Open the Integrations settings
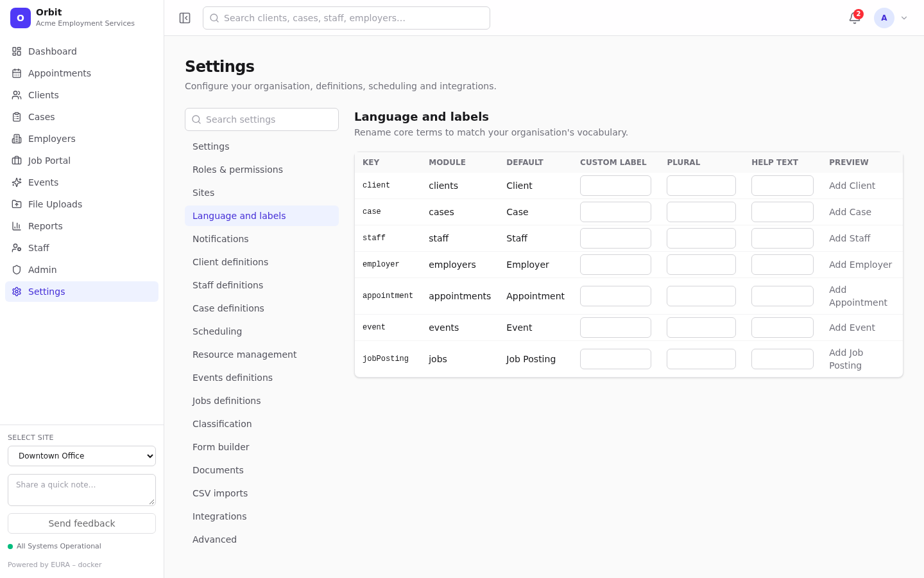This screenshot has height=578, width=924. pos(262,516)
